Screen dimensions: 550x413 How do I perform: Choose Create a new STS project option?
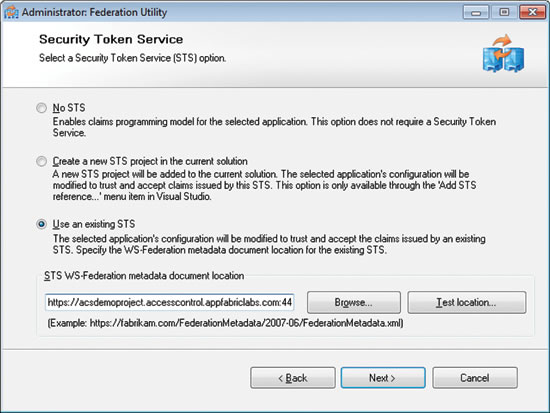point(41,161)
